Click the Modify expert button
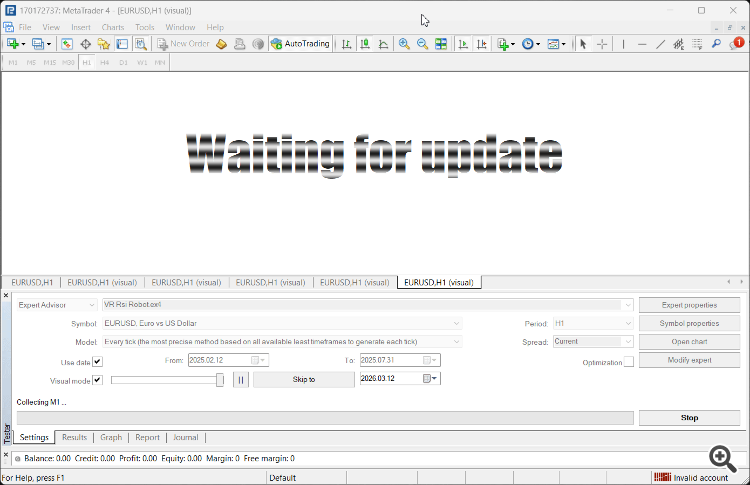Viewport: 750px width, 485px height. click(x=689, y=360)
